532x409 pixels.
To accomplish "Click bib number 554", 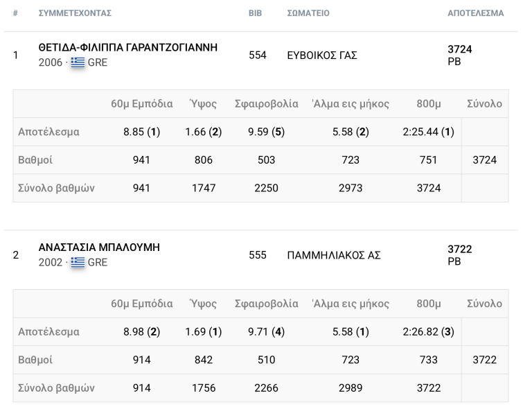I will point(258,55).
